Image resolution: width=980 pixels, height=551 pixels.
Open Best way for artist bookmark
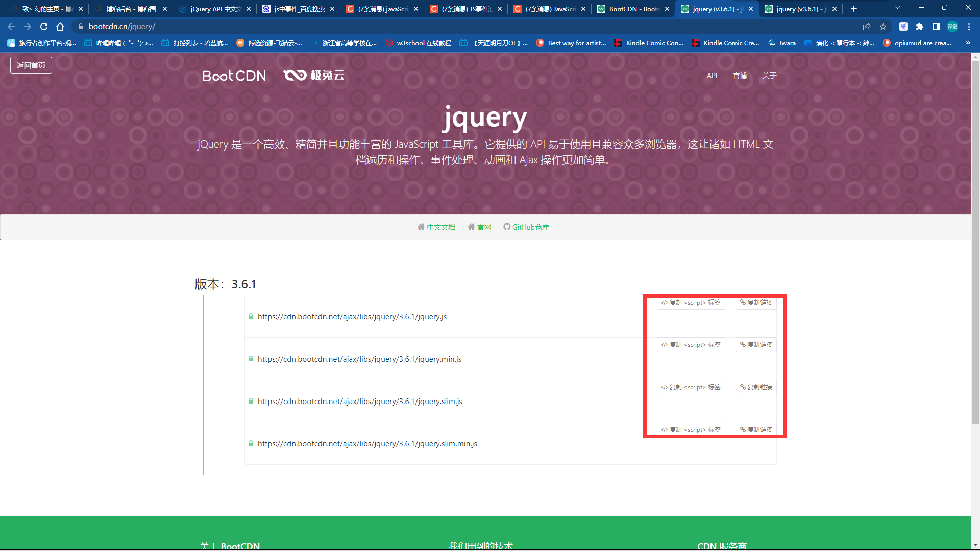click(x=571, y=43)
